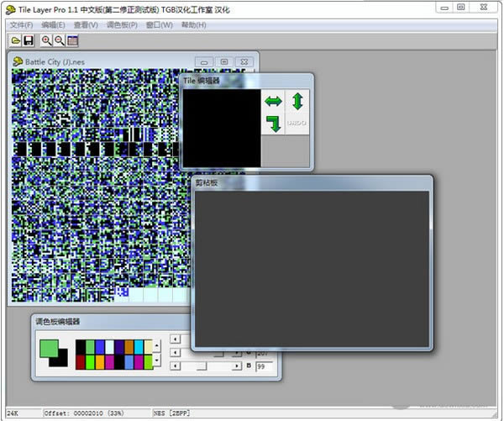
Task: Click the B slider thumb
Action: [x=202, y=366]
